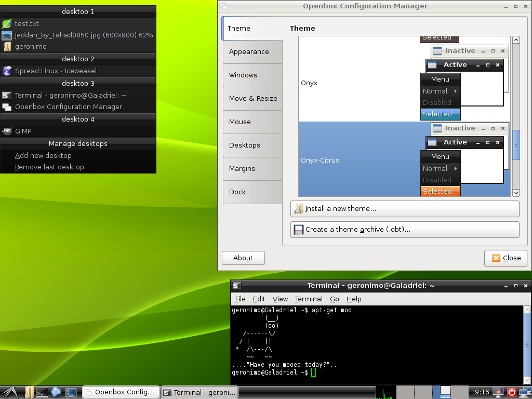
Task: Select Jeddah_by_Fahad0850.jpg window entry
Action: click(x=78, y=35)
